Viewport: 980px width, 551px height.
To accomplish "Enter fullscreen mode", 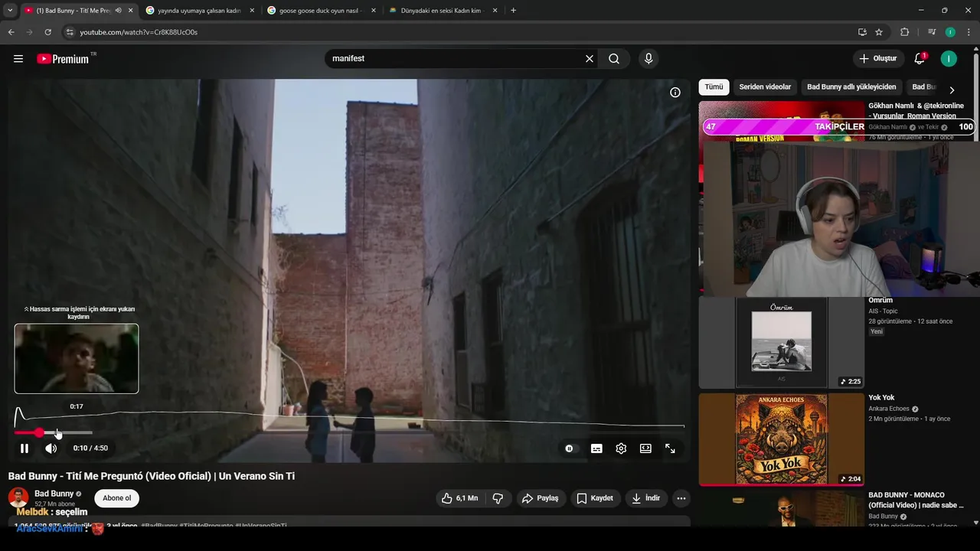I will [670, 448].
